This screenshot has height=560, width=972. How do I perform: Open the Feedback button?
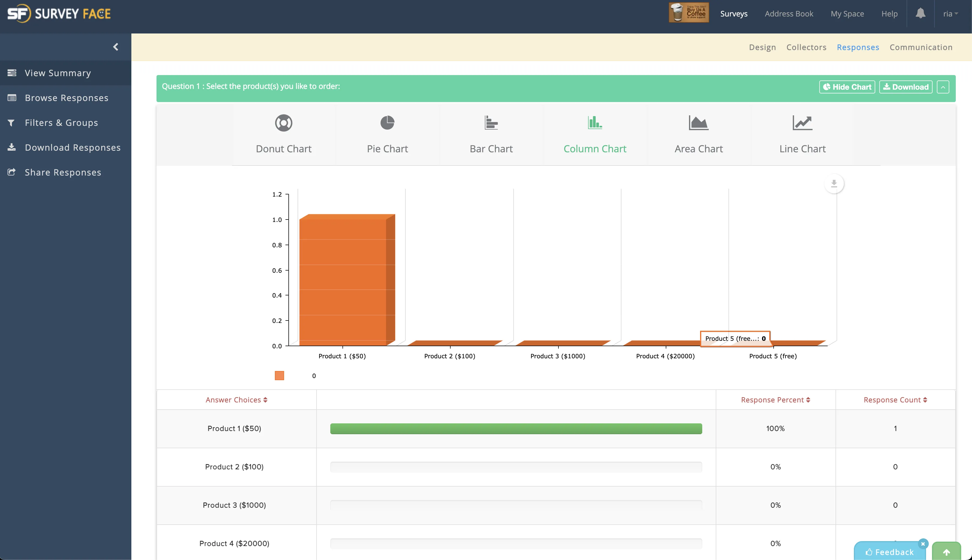tap(889, 552)
